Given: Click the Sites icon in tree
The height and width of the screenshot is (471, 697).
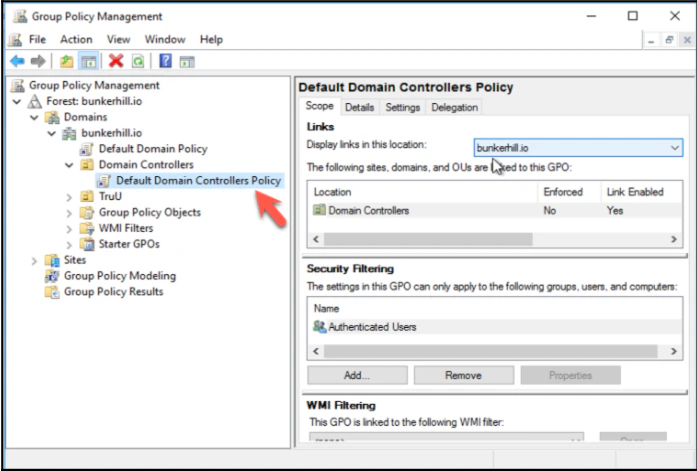Looking at the screenshot, I should point(52,260).
